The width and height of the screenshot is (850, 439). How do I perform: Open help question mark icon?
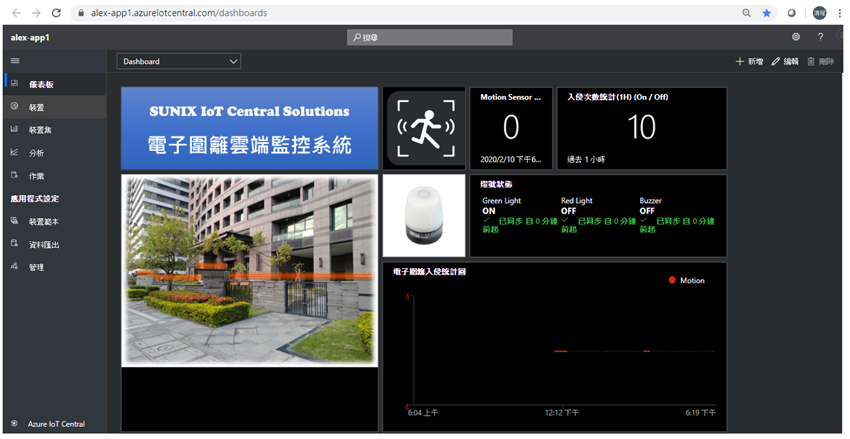821,37
